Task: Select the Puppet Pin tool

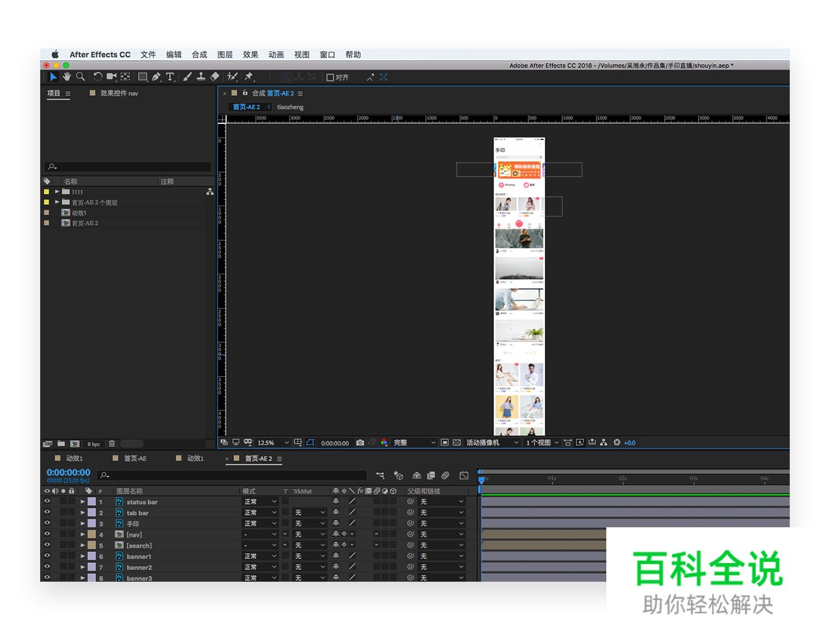Action: click(248, 77)
